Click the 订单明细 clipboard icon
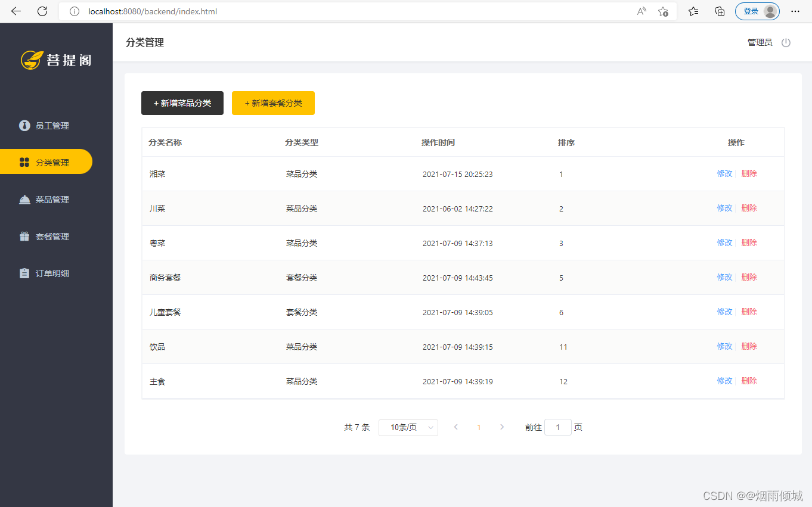This screenshot has height=507, width=812. pyautogui.click(x=24, y=273)
